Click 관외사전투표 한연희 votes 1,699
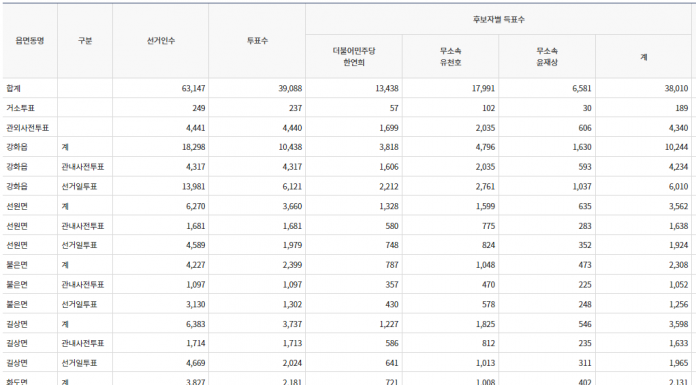This screenshot has height=385, width=696. pos(389,128)
